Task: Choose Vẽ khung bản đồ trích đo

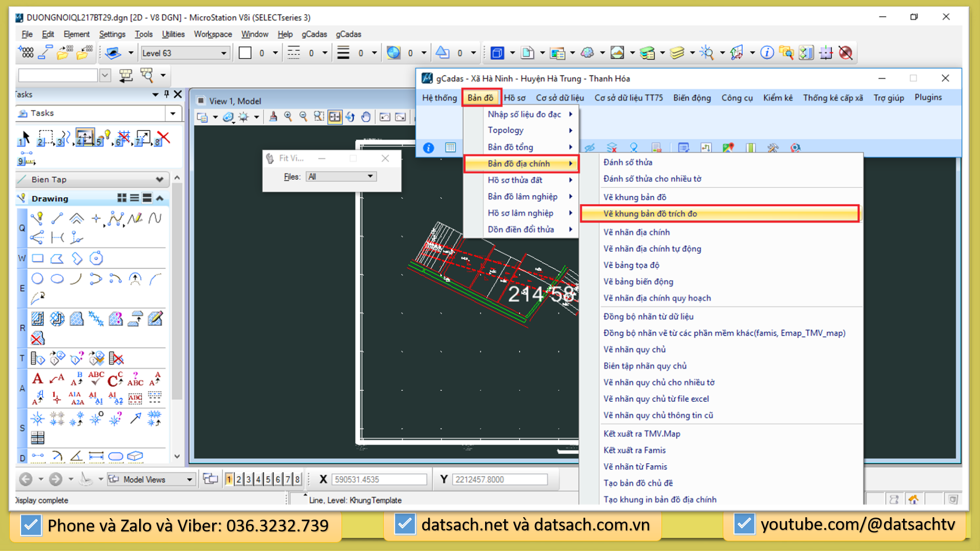Action: [650, 214]
